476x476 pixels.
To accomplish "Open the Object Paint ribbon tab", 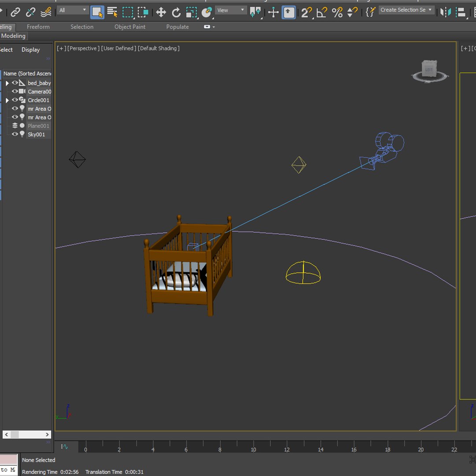I will 130,27.
